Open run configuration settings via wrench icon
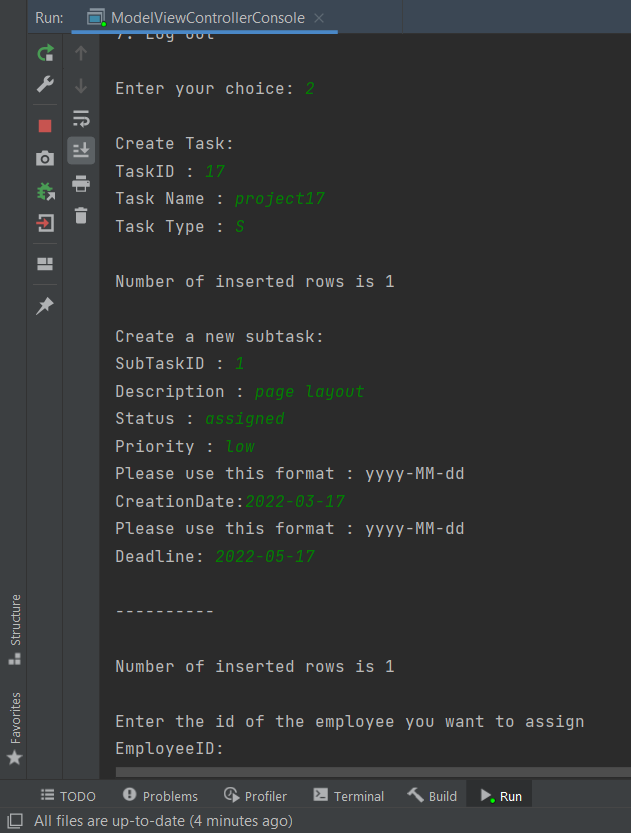 tap(45, 84)
